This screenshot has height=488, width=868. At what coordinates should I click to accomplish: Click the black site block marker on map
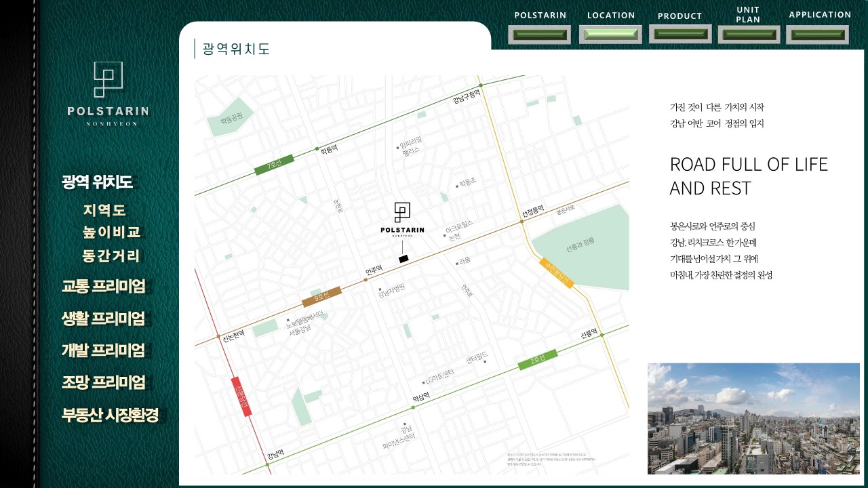point(403,258)
